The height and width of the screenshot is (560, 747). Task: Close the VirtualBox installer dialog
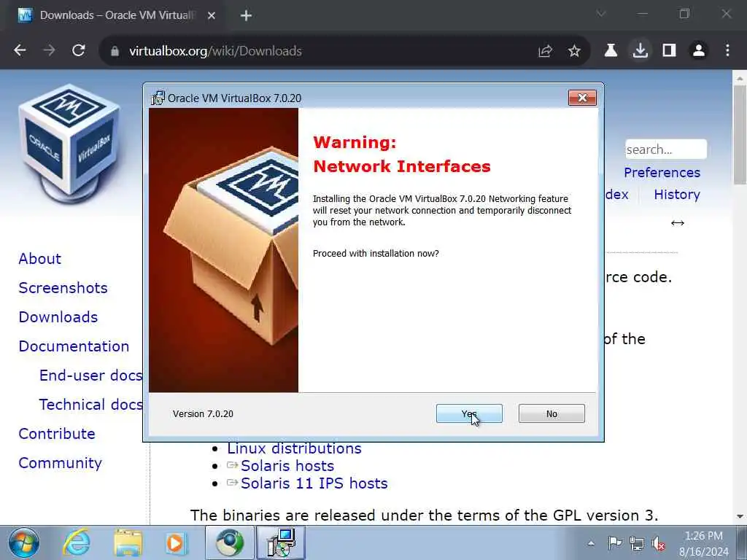[582, 98]
